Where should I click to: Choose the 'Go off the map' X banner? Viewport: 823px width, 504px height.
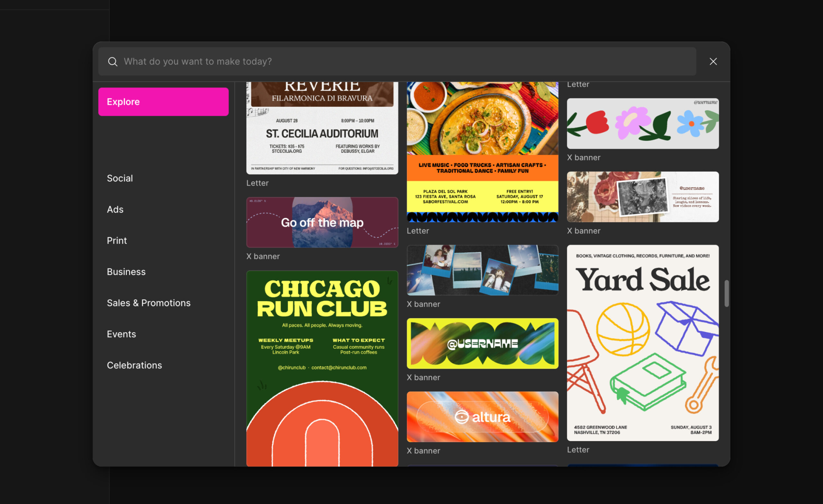point(322,222)
